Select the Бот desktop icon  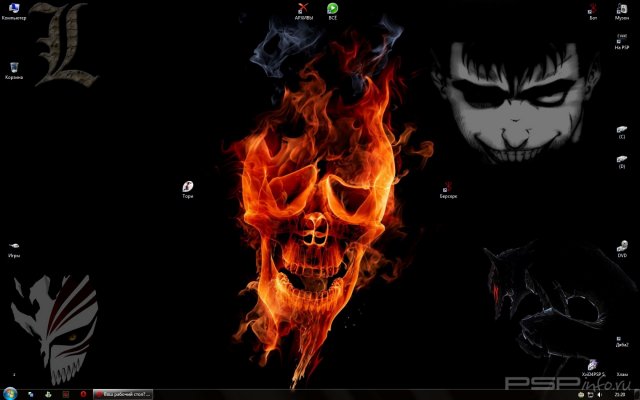tap(593, 10)
